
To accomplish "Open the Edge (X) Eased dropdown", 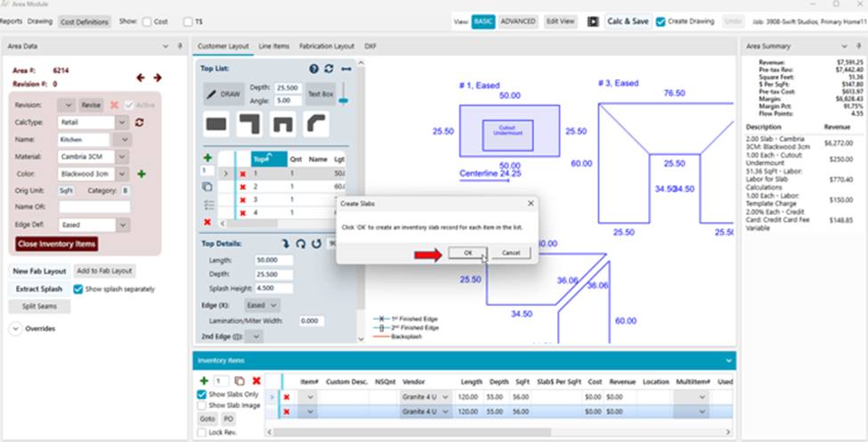I will (262, 305).
